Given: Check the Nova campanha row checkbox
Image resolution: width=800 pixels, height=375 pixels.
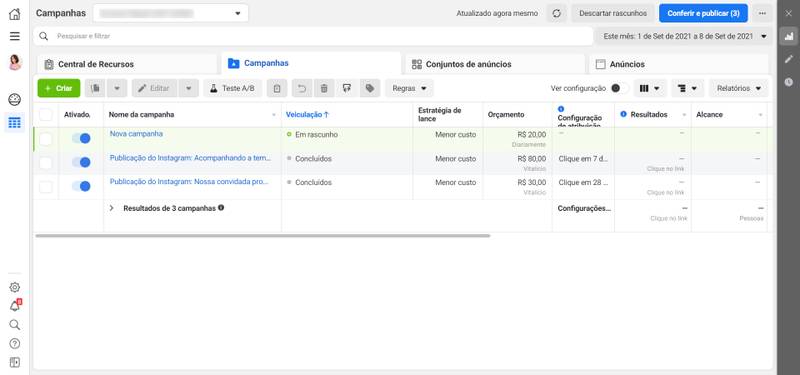Looking at the screenshot, I should pyautogui.click(x=46, y=139).
